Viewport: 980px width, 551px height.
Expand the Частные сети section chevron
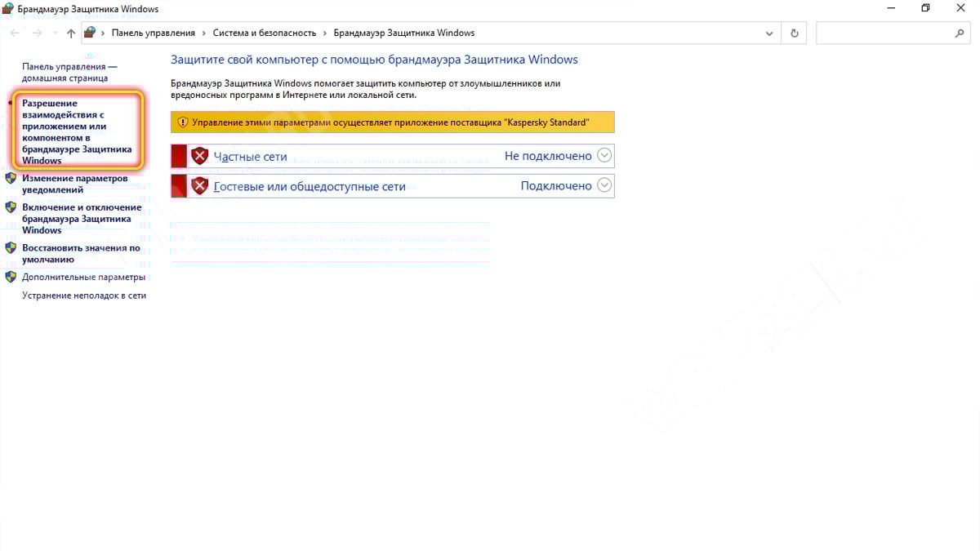coord(604,155)
